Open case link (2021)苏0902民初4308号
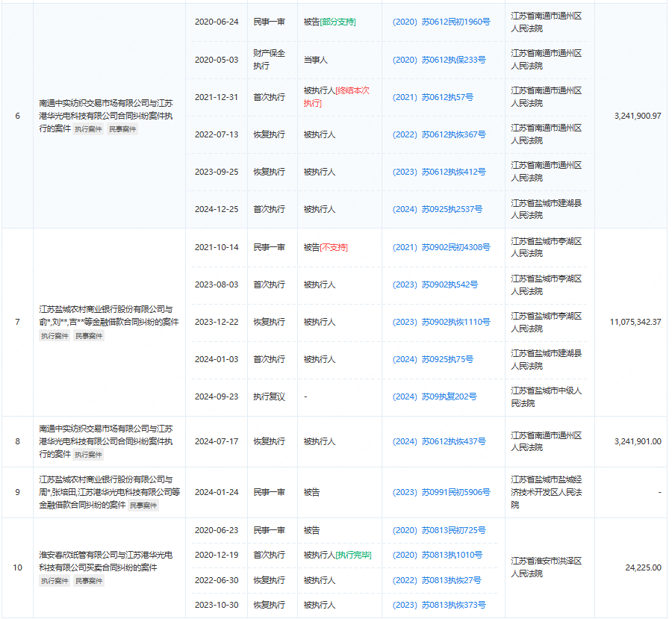 pos(441,247)
